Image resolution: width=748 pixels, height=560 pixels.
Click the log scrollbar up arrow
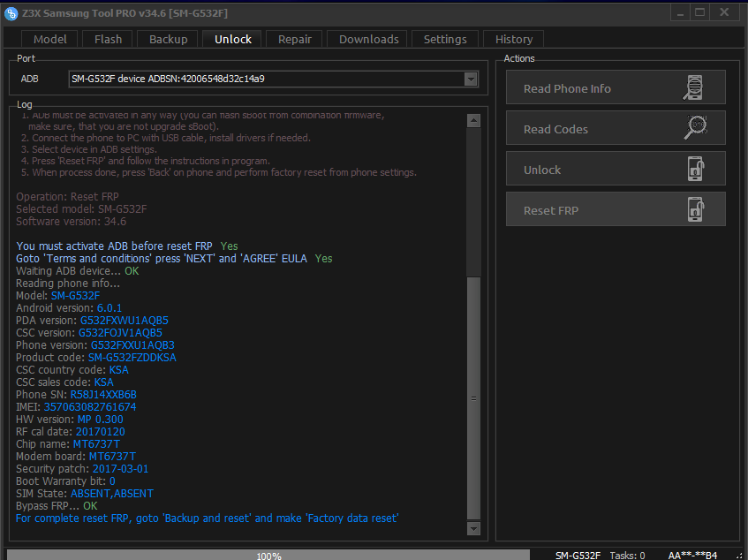(x=473, y=121)
